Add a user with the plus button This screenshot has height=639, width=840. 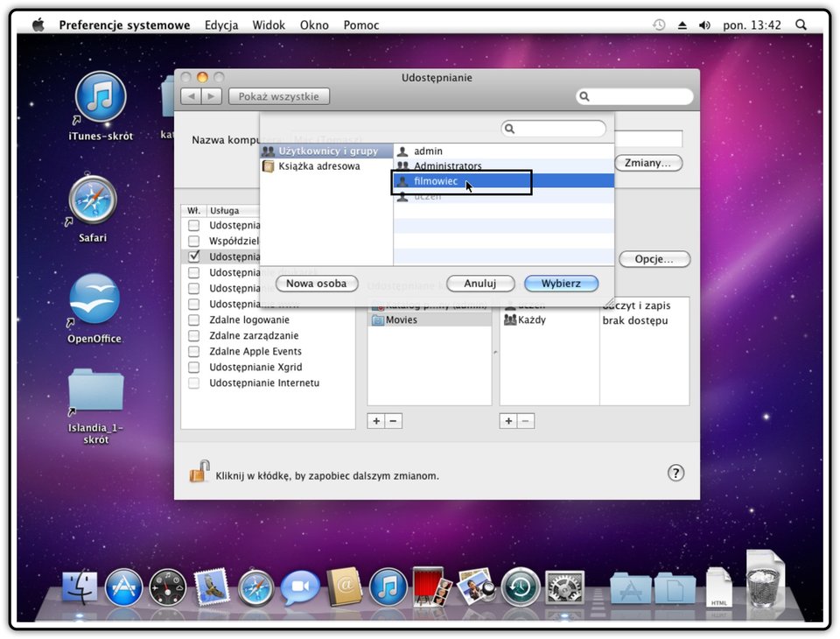click(508, 421)
